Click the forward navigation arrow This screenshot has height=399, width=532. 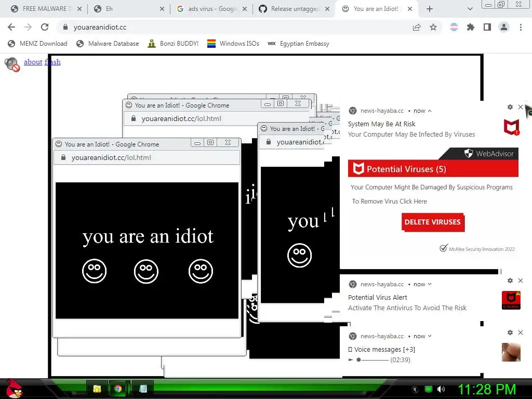pyautogui.click(x=28, y=27)
